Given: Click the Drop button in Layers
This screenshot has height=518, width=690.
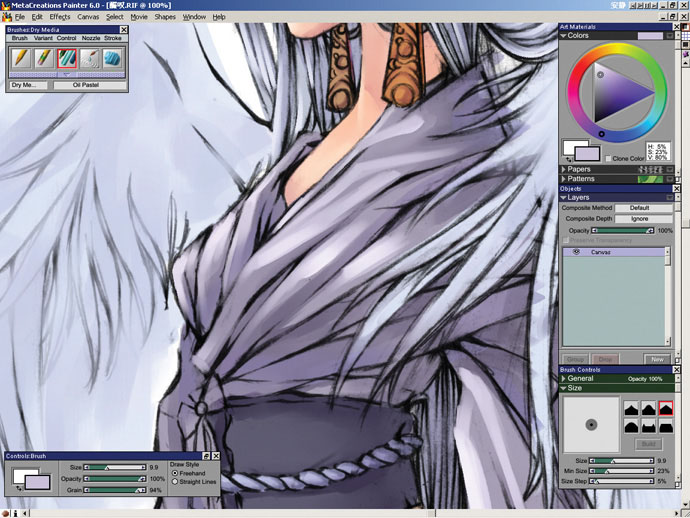Looking at the screenshot, I should point(605,359).
